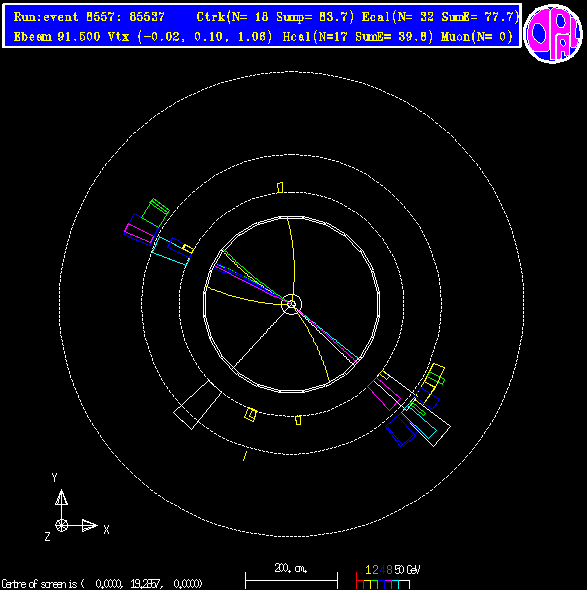Select the white straight track toward lower left

tap(260, 338)
